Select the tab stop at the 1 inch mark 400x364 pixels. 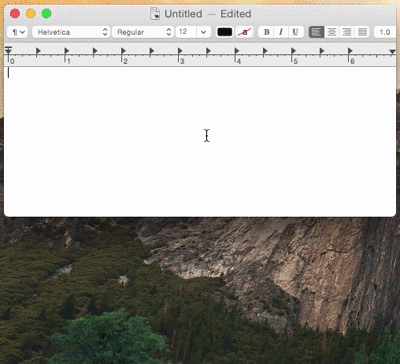(x=66, y=51)
